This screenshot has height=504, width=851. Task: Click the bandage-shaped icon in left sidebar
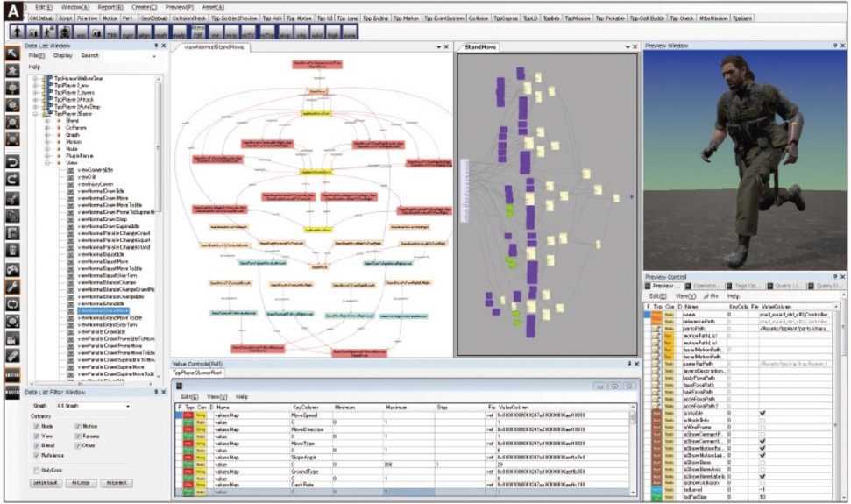(12, 356)
